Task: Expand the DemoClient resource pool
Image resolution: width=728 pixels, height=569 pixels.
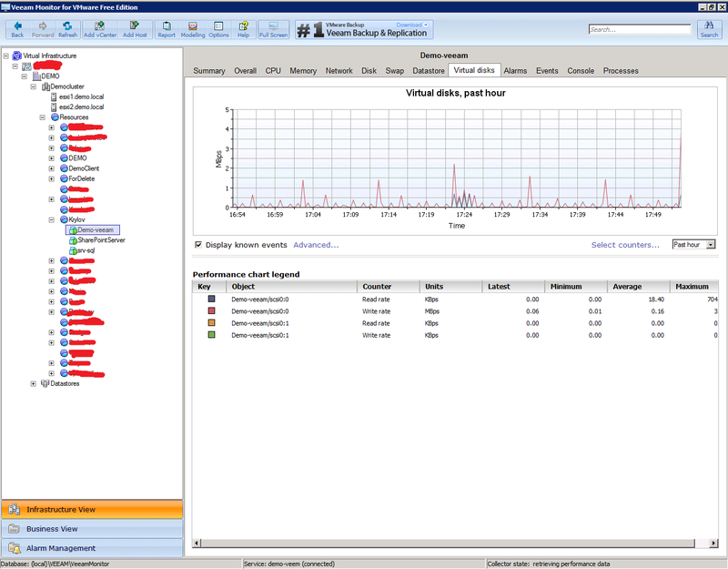Action: pyautogui.click(x=52, y=168)
